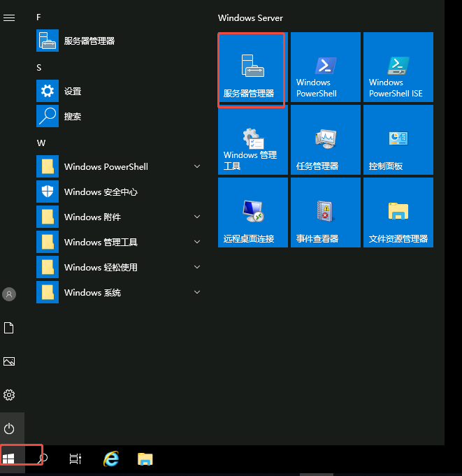Toggle the hamburger menu at top left
The width and height of the screenshot is (462, 476).
9,18
